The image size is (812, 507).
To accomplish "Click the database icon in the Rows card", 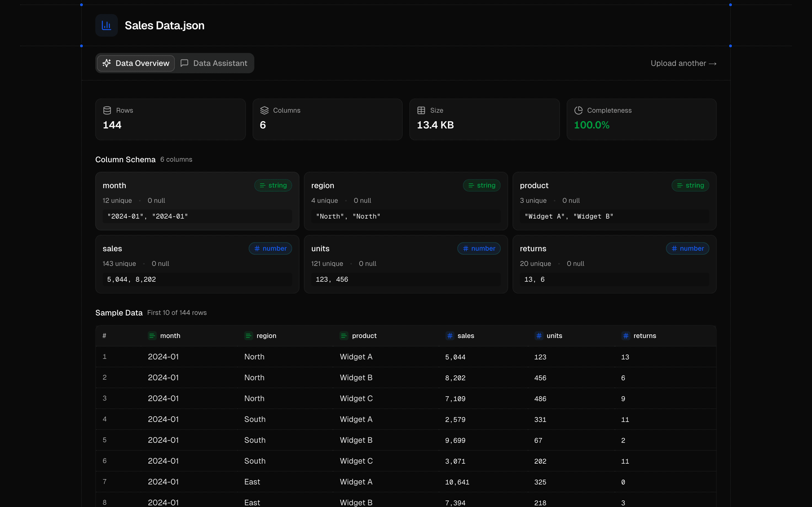I will click(x=107, y=110).
